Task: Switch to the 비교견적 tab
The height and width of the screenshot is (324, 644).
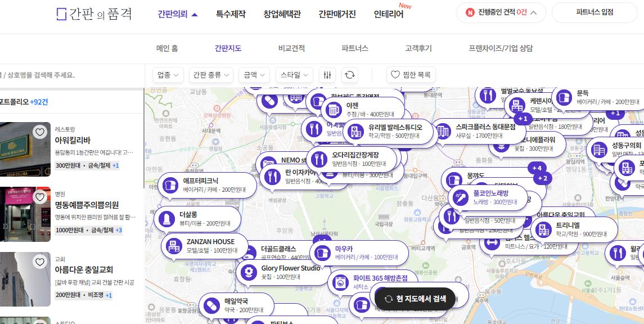Action: (291, 48)
